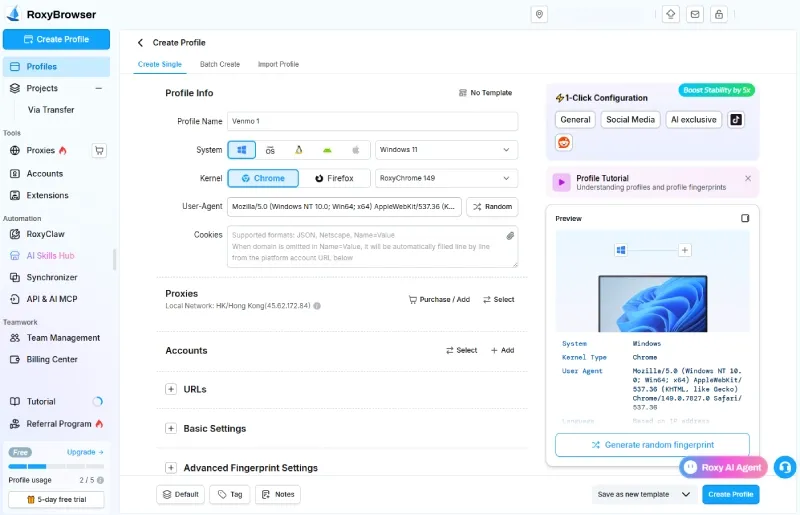Viewport: 800px width, 515px height.
Task: Switch to the Batch Create tab
Action: [x=220, y=64]
